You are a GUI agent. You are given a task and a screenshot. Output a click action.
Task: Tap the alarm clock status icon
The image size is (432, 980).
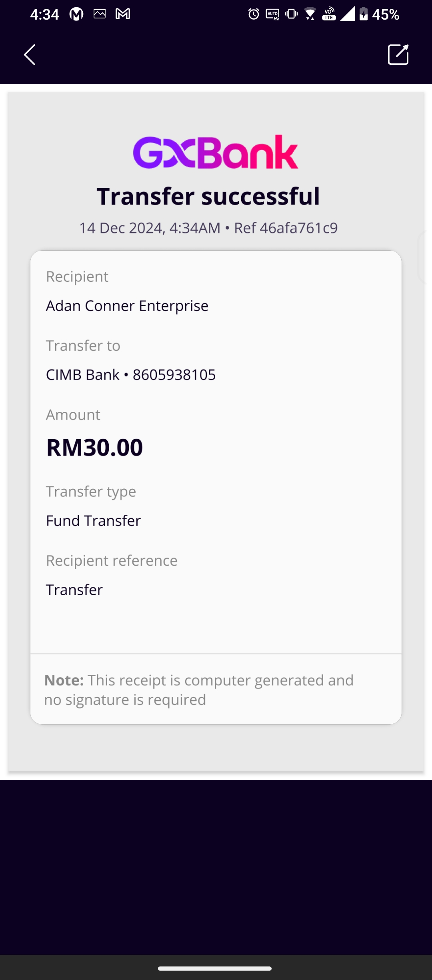(x=254, y=14)
